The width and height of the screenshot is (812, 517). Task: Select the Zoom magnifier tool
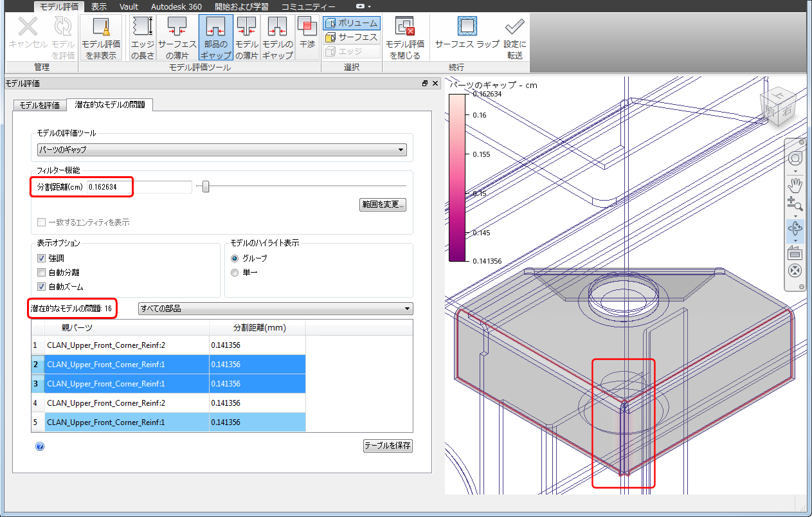point(795,204)
